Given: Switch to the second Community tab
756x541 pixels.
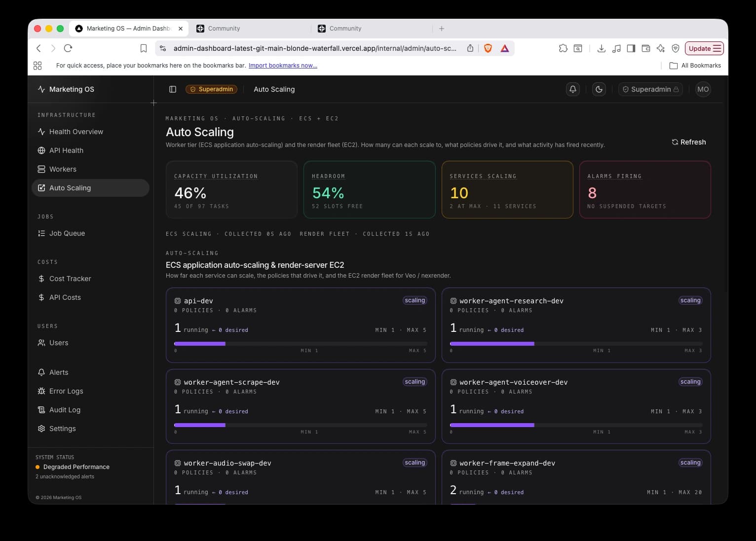Looking at the screenshot, I should coord(372,29).
